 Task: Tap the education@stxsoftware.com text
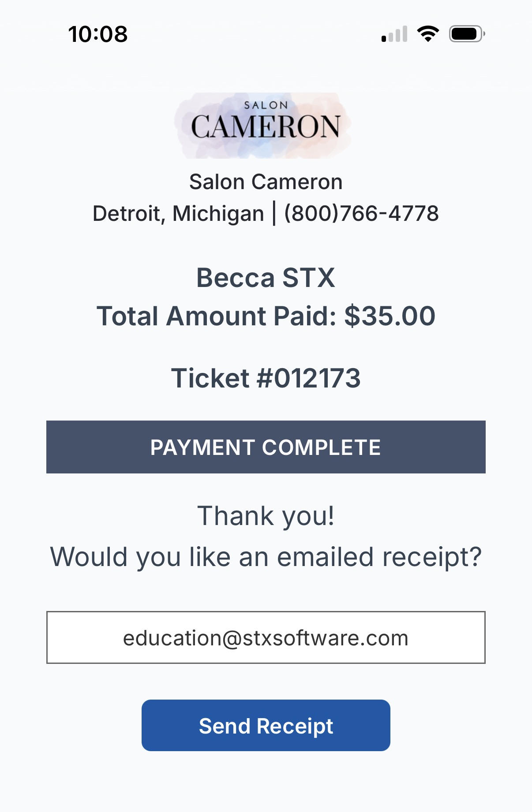click(x=266, y=638)
